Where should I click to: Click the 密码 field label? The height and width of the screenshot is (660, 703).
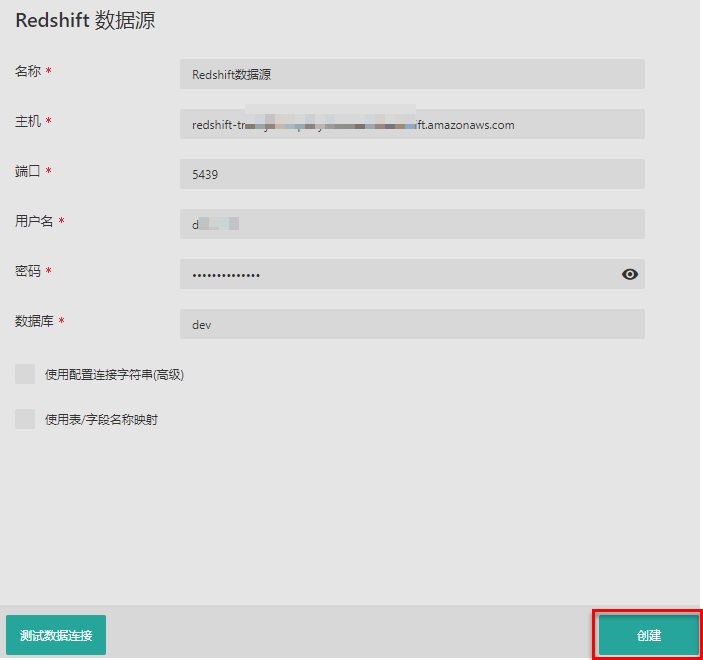click(x=28, y=271)
